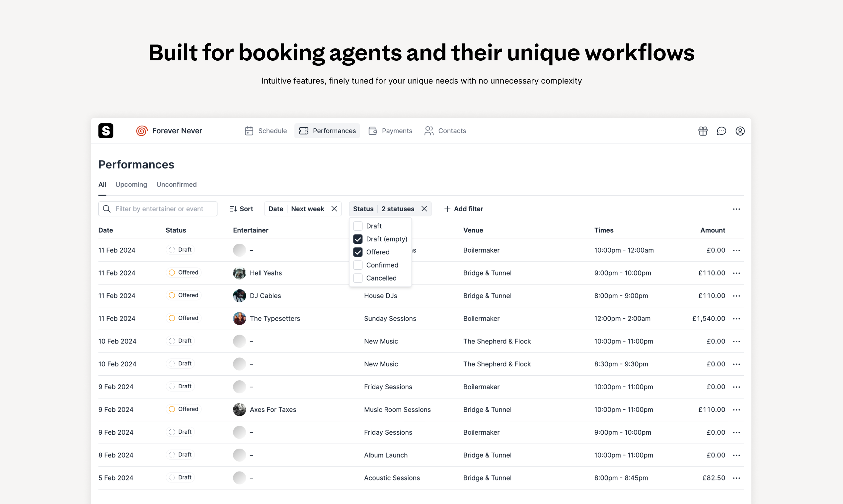Click the Date column header
The width and height of the screenshot is (843, 504).
[x=106, y=230]
